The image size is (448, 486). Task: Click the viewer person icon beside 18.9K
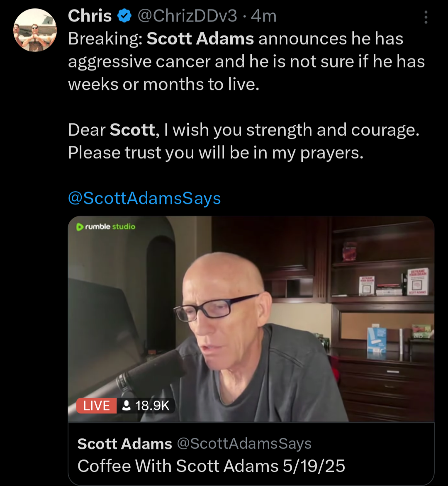point(127,406)
